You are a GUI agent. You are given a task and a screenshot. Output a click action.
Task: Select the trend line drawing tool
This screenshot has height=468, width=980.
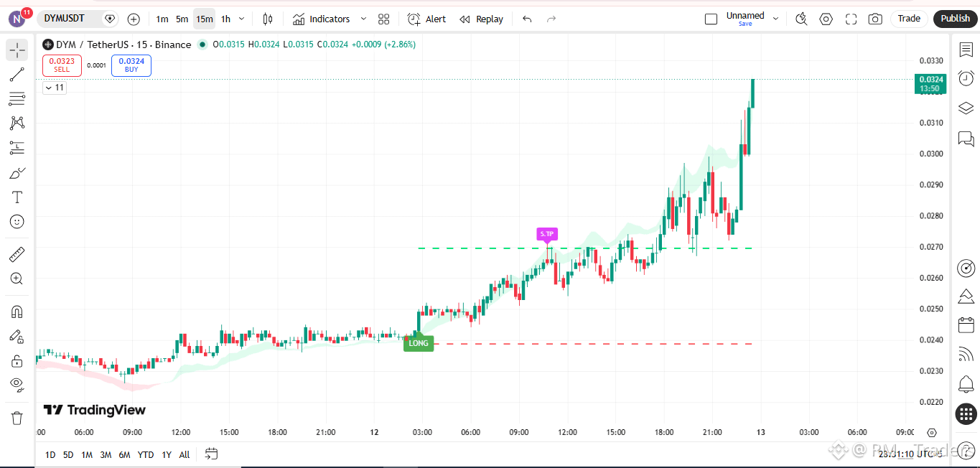[17, 74]
